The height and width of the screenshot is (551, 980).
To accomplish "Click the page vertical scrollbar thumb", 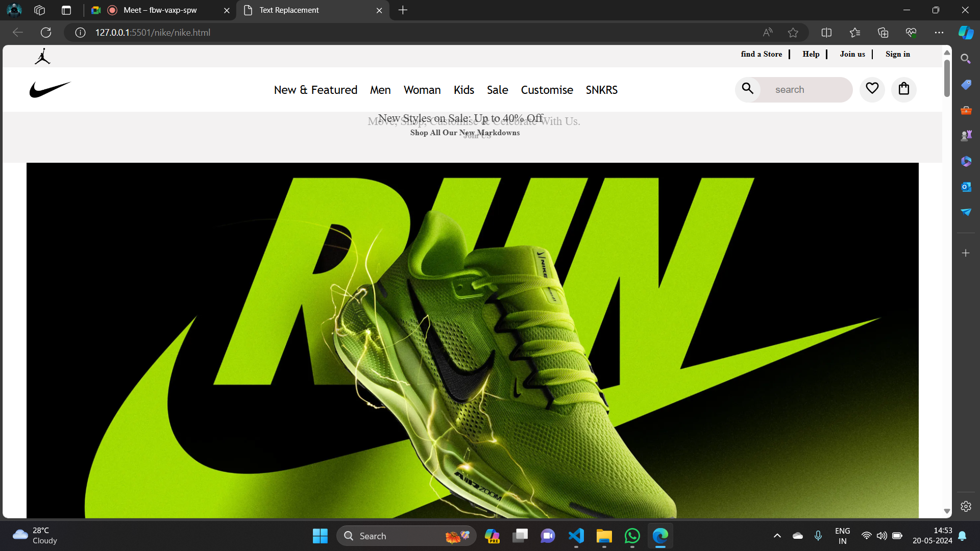I will (x=947, y=78).
